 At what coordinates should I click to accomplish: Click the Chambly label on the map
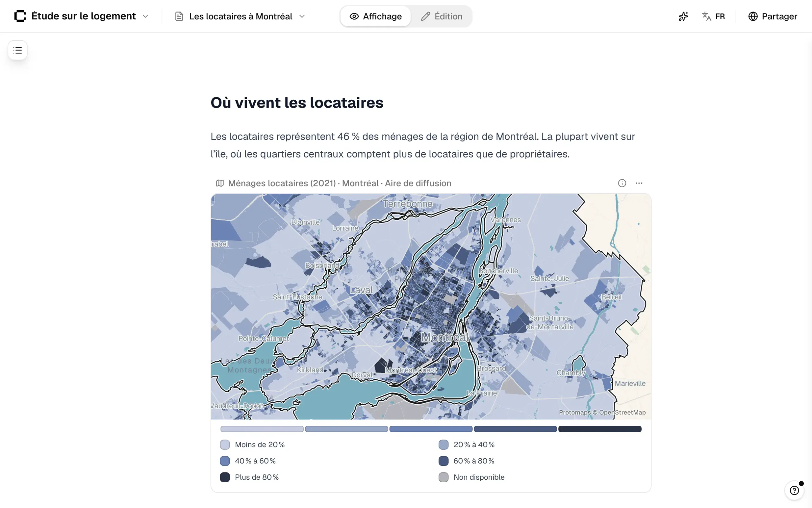(x=571, y=373)
